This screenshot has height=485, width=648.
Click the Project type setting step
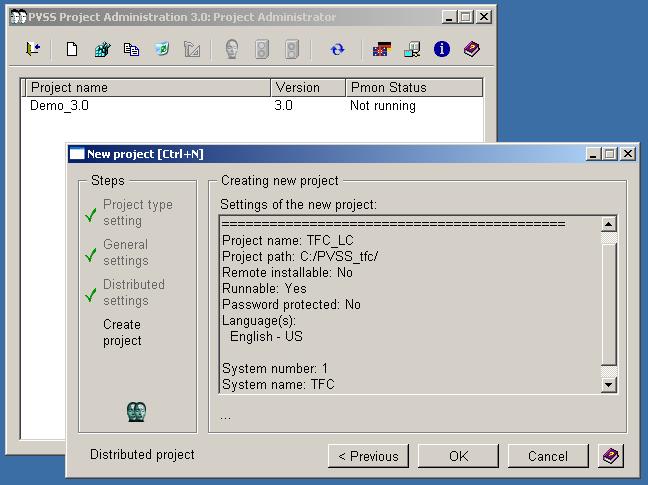tap(138, 212)
